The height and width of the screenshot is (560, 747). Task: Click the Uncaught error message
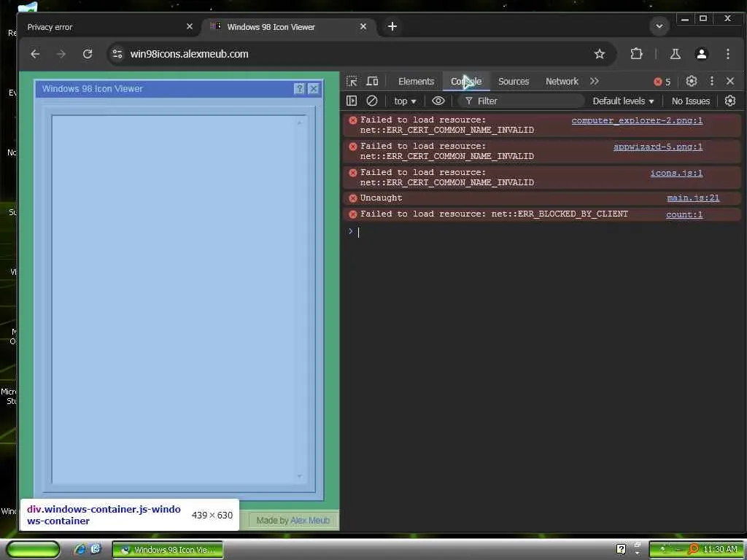(381, 198)
